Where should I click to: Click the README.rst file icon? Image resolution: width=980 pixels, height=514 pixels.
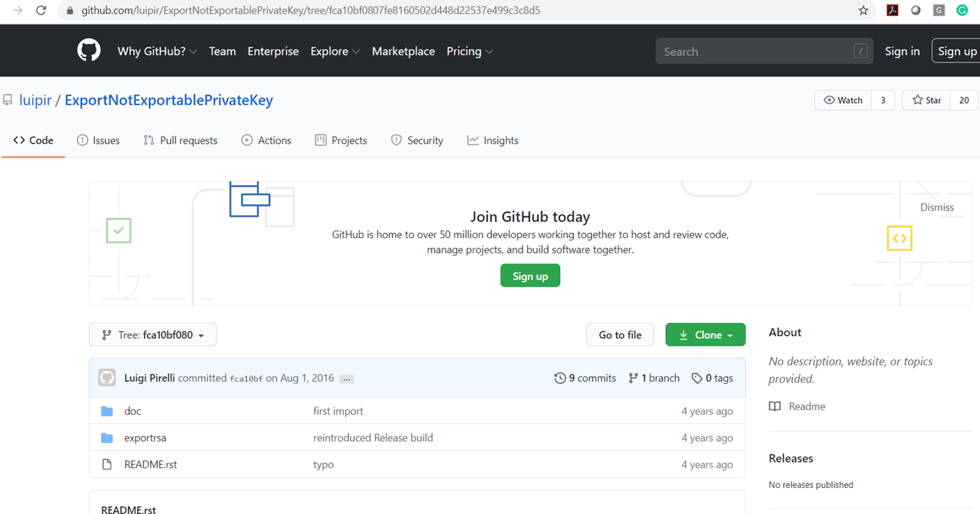(x=107, y=465)
